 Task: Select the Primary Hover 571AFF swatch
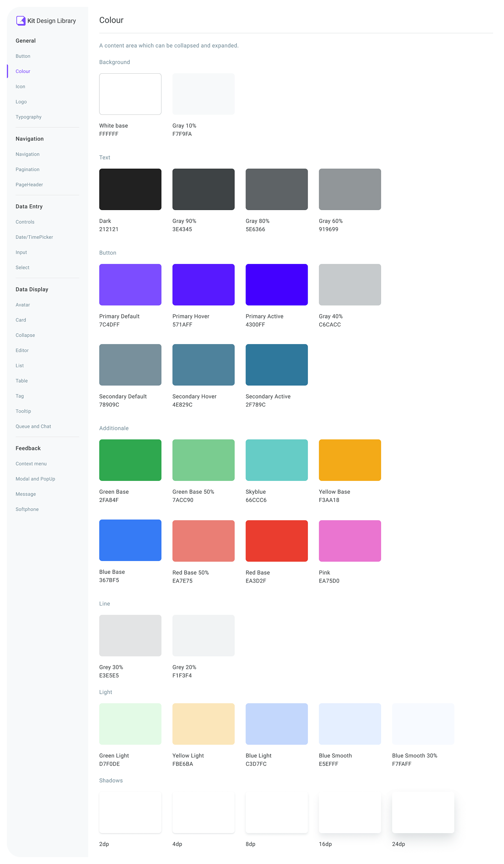[204, 285]
